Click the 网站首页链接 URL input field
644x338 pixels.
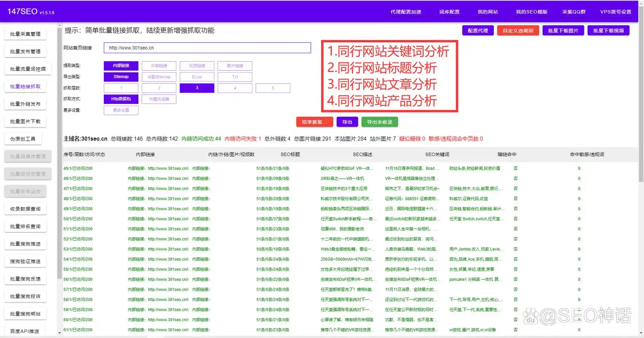click(x=207, y=48)
